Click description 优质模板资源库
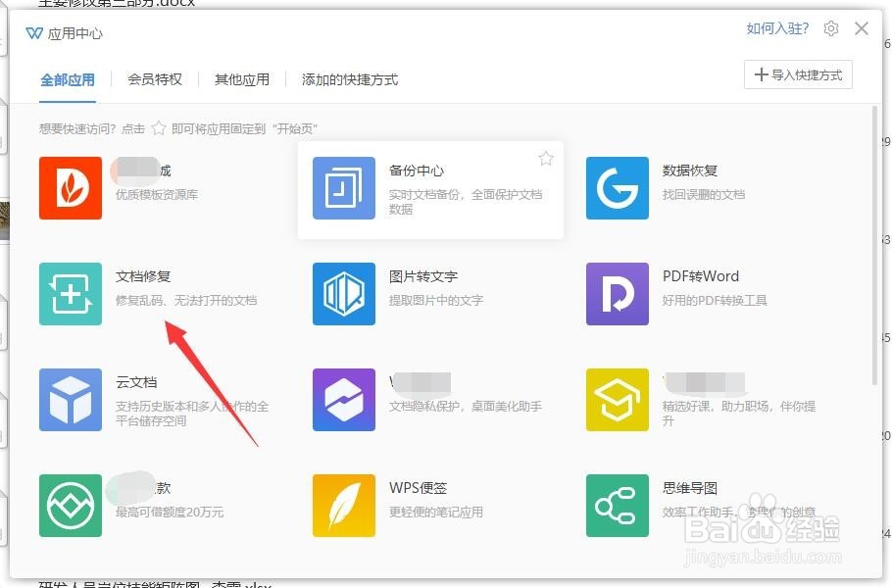Viewport: 892px width, 588px height. 157,194
